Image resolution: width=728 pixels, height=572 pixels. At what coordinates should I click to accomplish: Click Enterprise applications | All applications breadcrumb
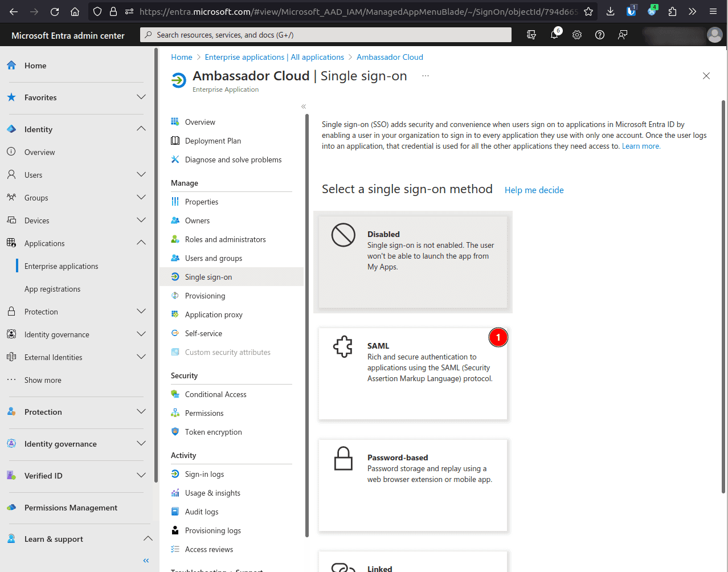point(274,57)
